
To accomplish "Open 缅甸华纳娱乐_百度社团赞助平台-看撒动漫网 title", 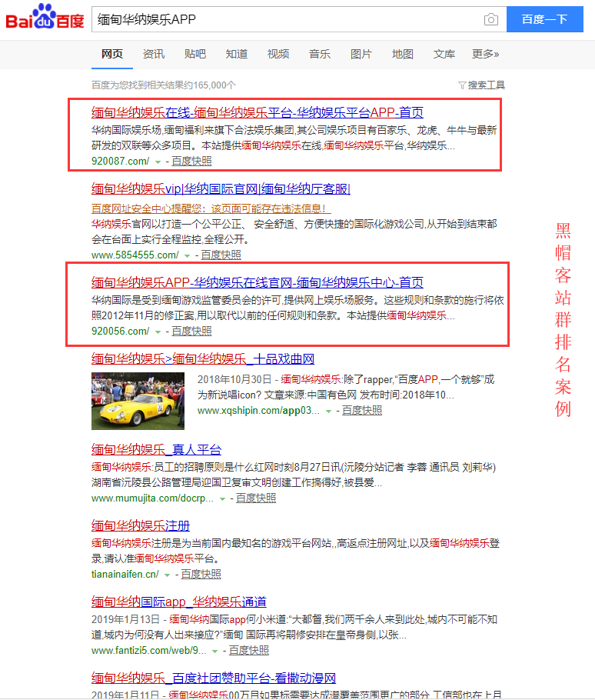I will (x=214, y=678).
